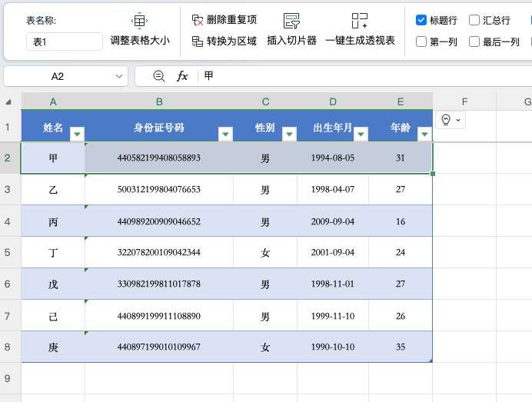Click the 一键生成透视表 button label
The image size is (532, 402).
(x=360, y=41)
